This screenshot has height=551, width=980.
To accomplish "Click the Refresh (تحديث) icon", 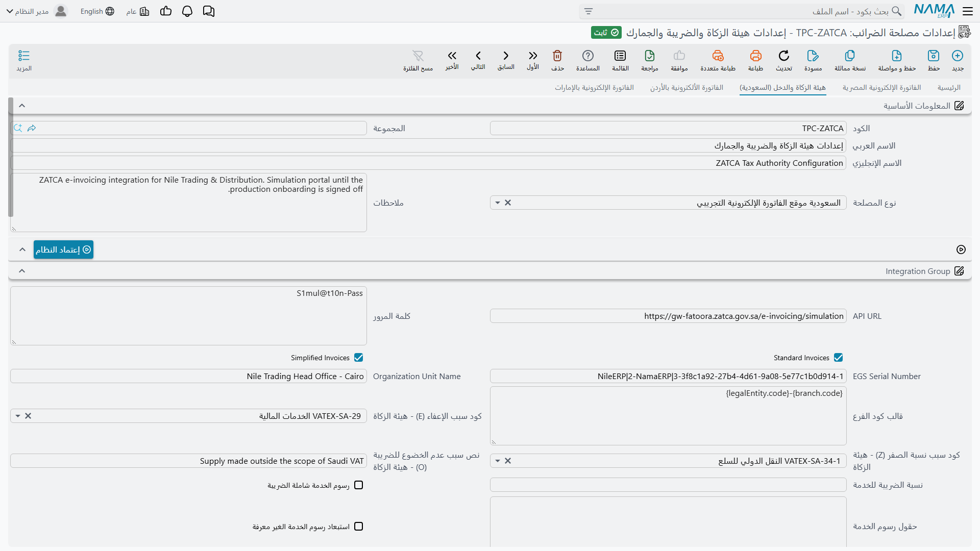I will pos(784,56).
